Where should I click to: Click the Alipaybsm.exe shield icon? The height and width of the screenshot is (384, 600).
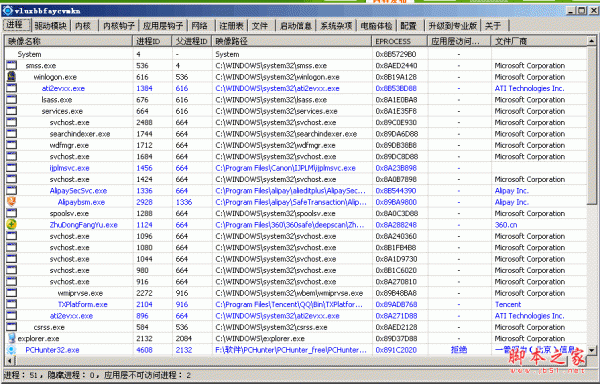(x=11, y=202)
